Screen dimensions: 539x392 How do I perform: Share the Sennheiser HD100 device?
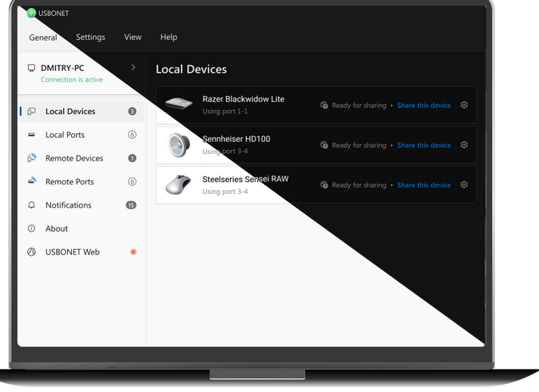pos(424,145)
